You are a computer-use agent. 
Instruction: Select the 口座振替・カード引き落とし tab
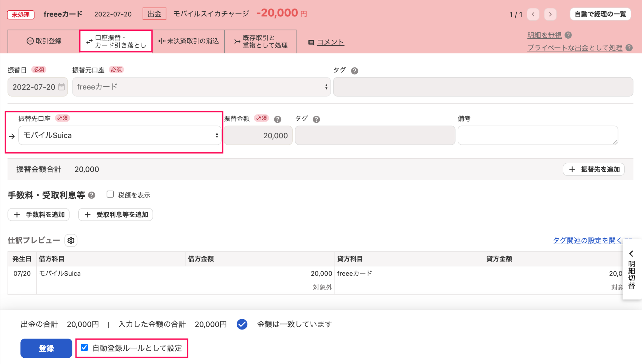point(116,41)
